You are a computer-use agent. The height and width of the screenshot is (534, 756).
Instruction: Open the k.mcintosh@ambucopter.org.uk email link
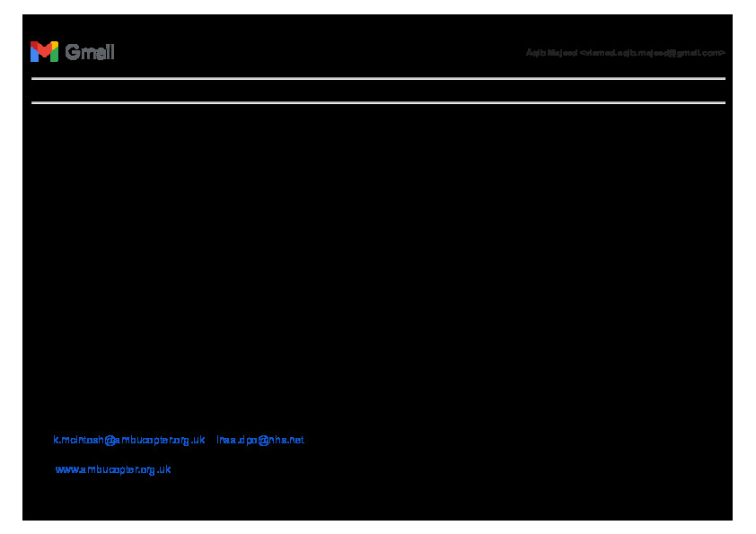click(129, 440)
